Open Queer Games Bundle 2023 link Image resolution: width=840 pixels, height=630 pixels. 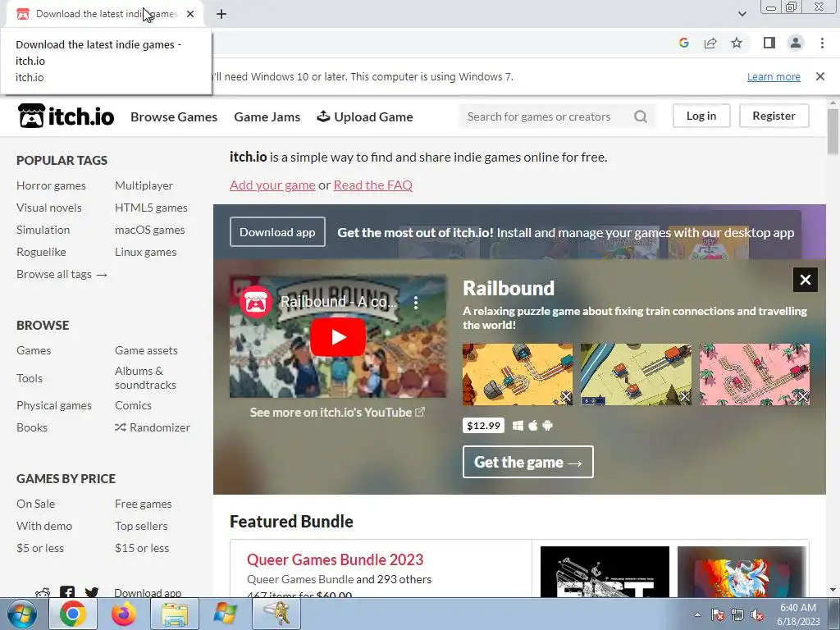tap(336, 559)
